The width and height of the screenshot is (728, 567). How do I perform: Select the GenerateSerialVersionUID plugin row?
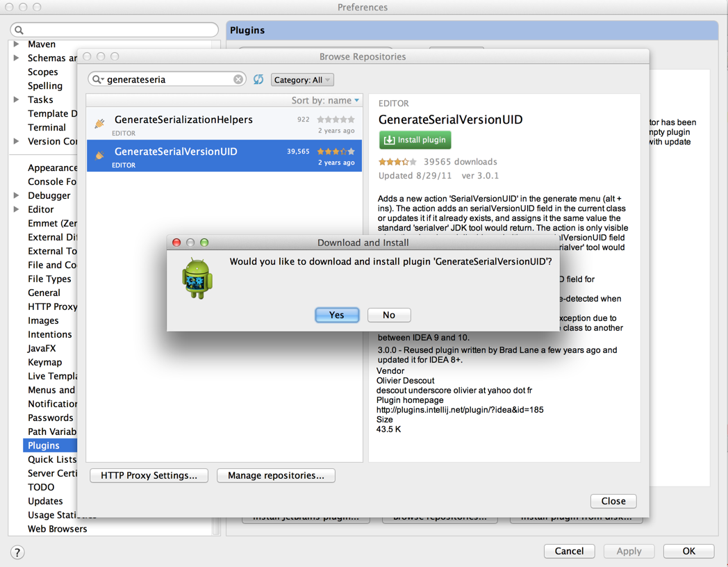point(224,156)
